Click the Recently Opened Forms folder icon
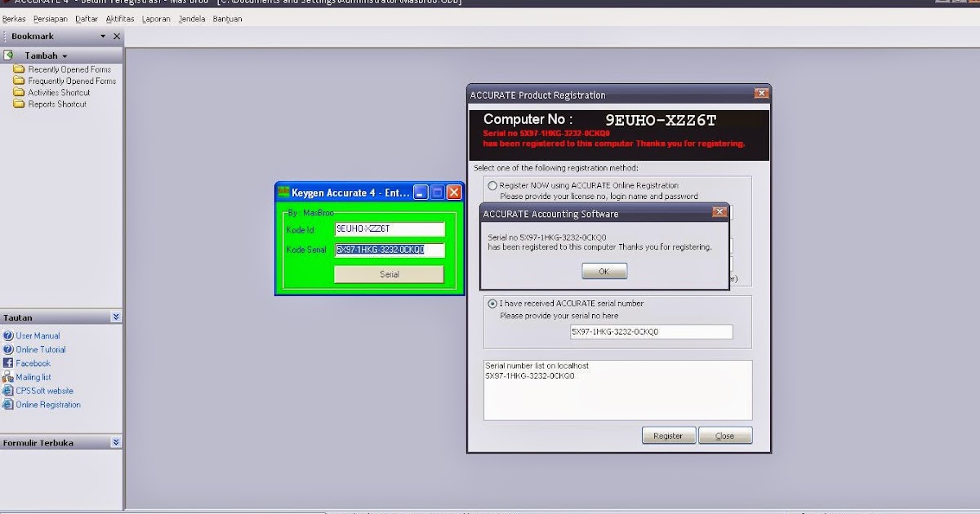980x514 pixels. click(19, 69)
